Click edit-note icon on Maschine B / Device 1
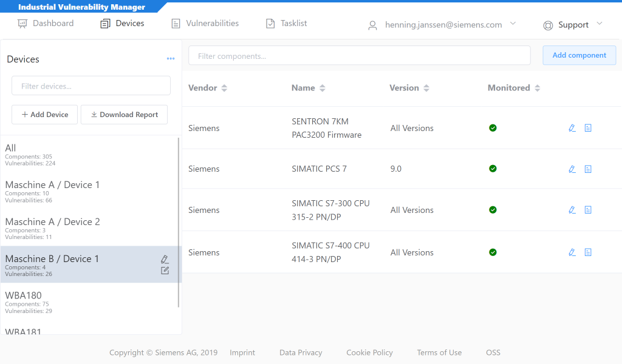The image size is (622, 364). click(165, 271)
